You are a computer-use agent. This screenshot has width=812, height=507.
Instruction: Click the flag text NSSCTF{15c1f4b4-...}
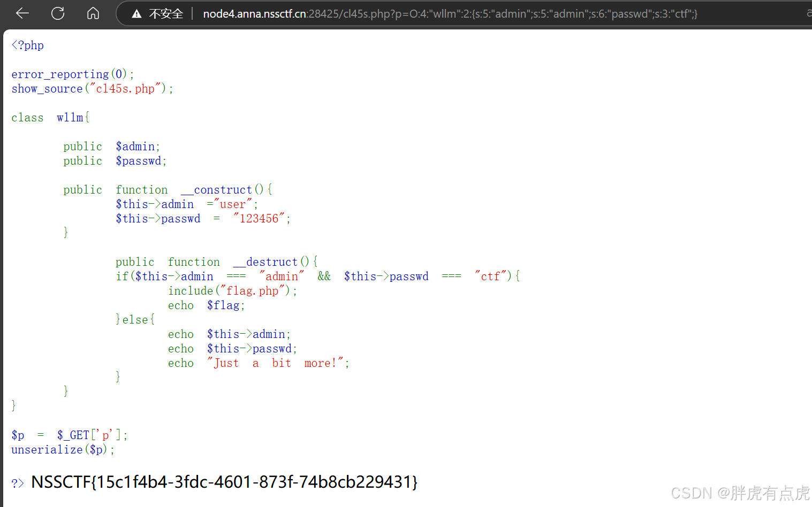coord(224,482)
